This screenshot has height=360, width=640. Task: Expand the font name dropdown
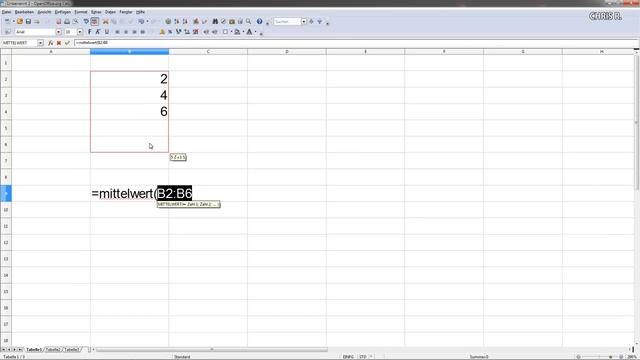click(58, 32)
